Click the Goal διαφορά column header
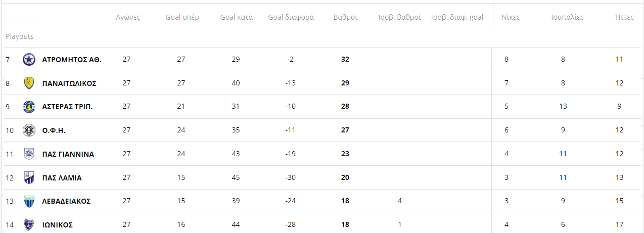This screenshot has width=644, height=233. (291, 17)
